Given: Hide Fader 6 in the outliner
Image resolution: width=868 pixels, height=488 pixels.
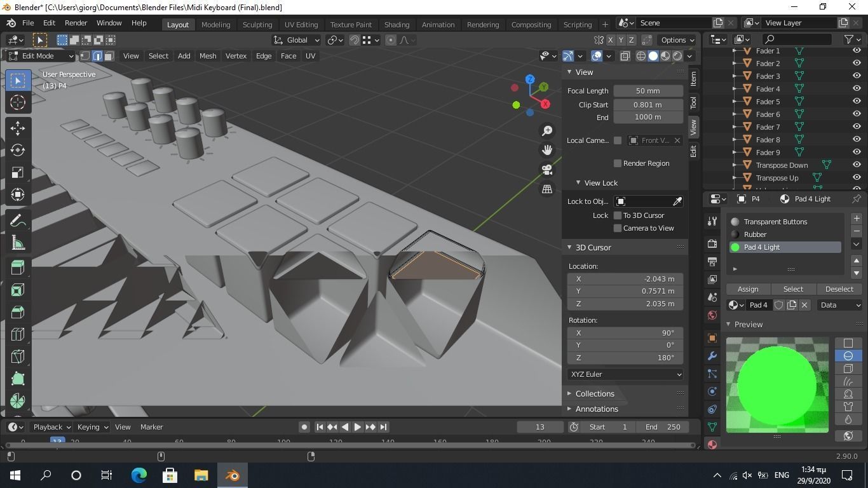Looking at the screenshot, I should (x=857, y=114).
